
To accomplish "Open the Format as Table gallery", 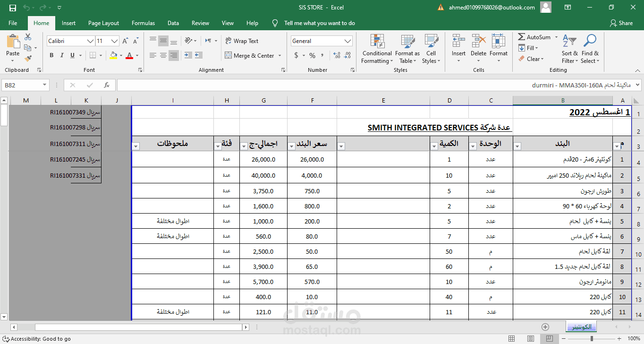I will [407, 49].
